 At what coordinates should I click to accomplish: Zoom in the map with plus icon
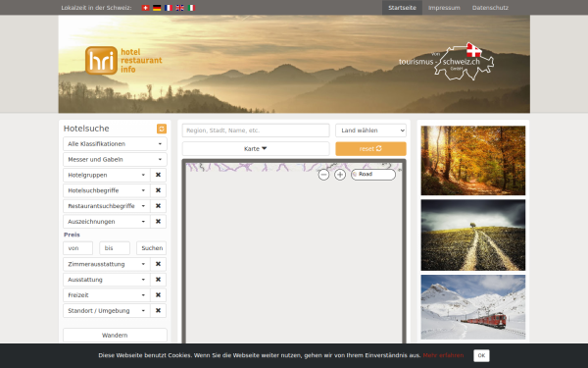tap(340, 175)
